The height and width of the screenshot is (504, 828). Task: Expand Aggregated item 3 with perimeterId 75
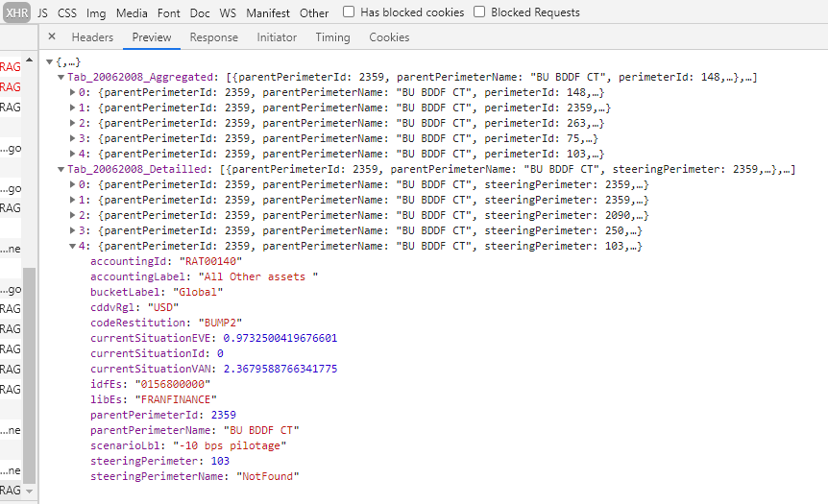pos(72,138)
